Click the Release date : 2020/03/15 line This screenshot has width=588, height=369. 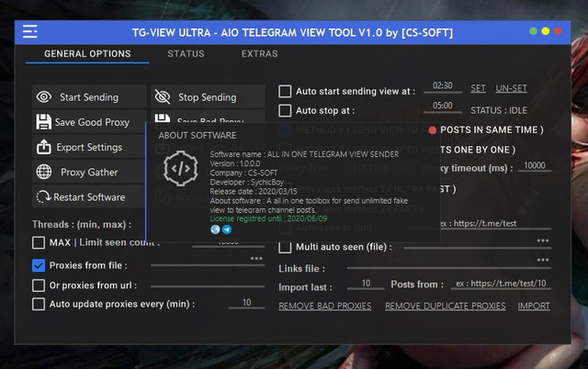[254, 192]
